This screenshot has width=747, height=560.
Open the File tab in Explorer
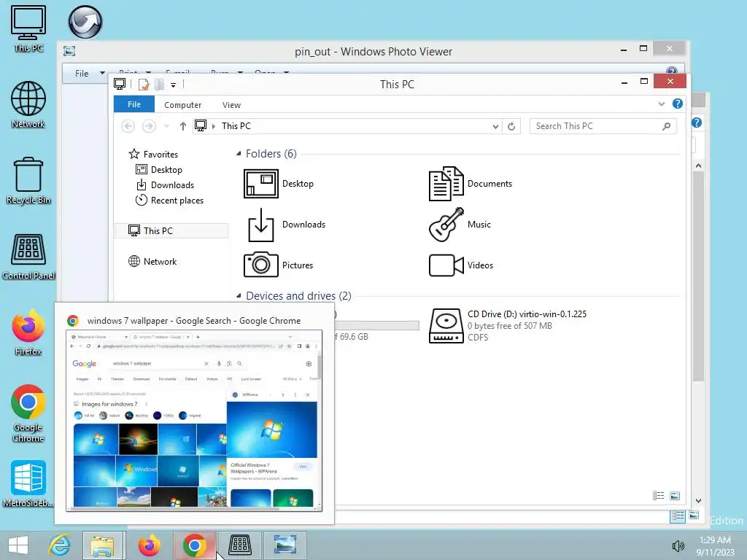[x=134, y=104]
